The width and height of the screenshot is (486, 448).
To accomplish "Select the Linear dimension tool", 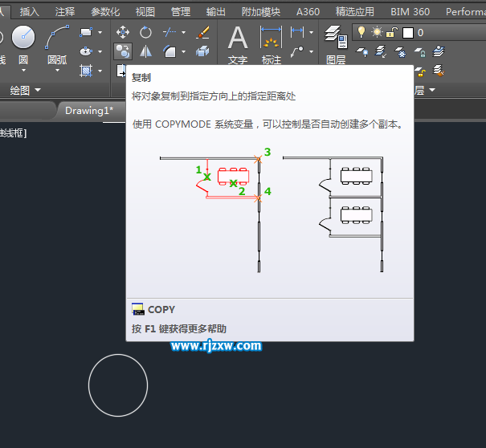I will 297,31.
